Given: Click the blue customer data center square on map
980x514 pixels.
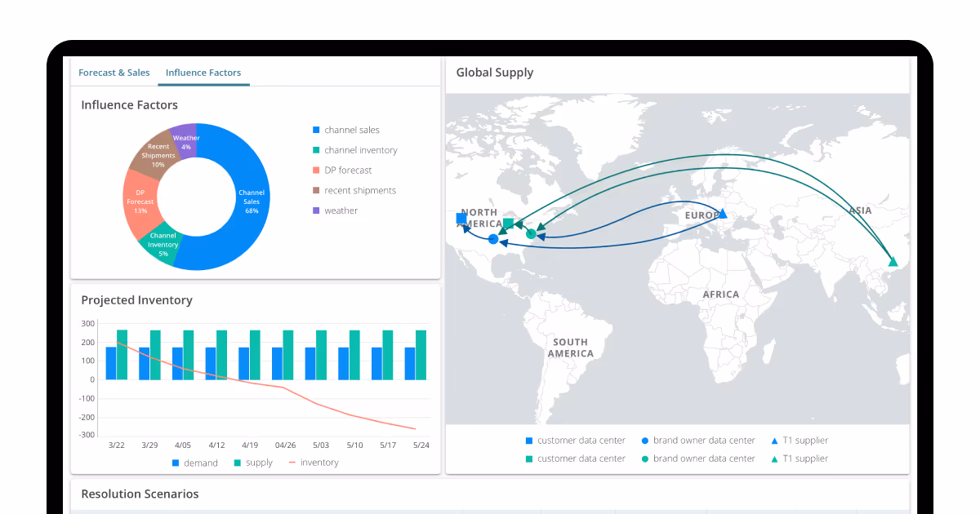Looking at the screenshot, I should (x=461, y=218).
